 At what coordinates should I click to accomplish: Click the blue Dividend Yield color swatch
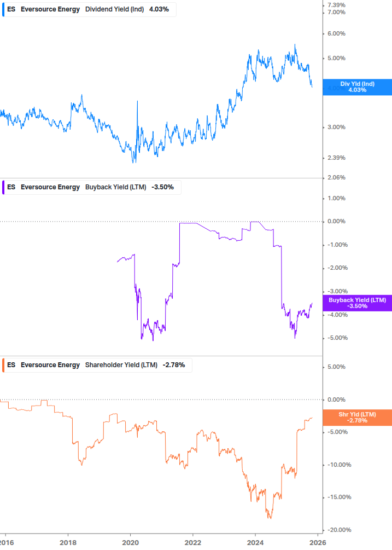pyautogui.click(x=3, y=9)
